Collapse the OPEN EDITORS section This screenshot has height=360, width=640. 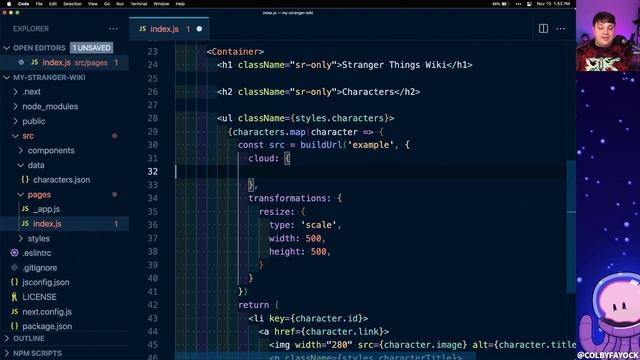pyautogui.click(x=7, y=48)
